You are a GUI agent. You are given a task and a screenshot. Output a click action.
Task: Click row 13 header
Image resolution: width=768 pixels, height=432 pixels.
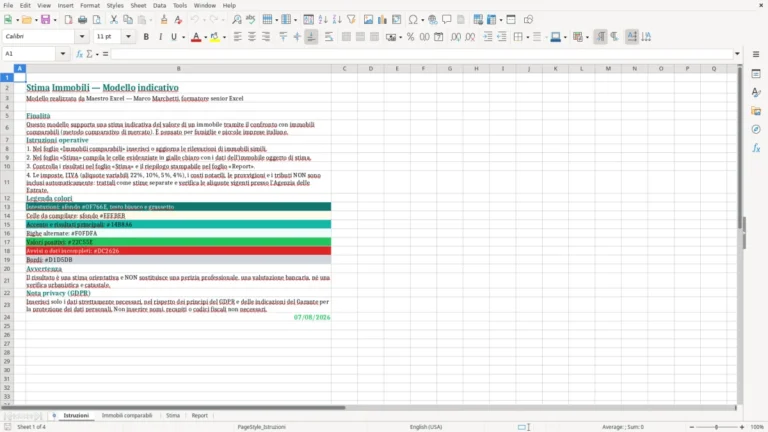click(x=7, y=207)
